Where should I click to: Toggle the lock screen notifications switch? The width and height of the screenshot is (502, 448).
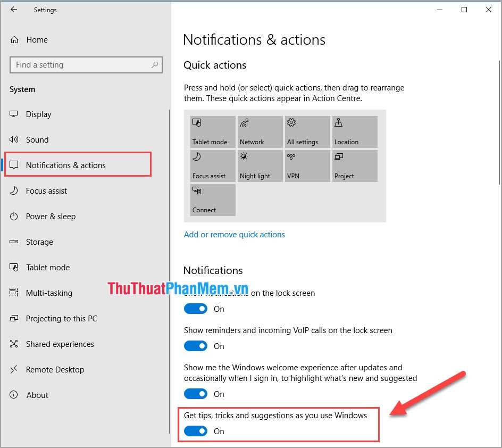pyautogui.click(x=196, y=309)
